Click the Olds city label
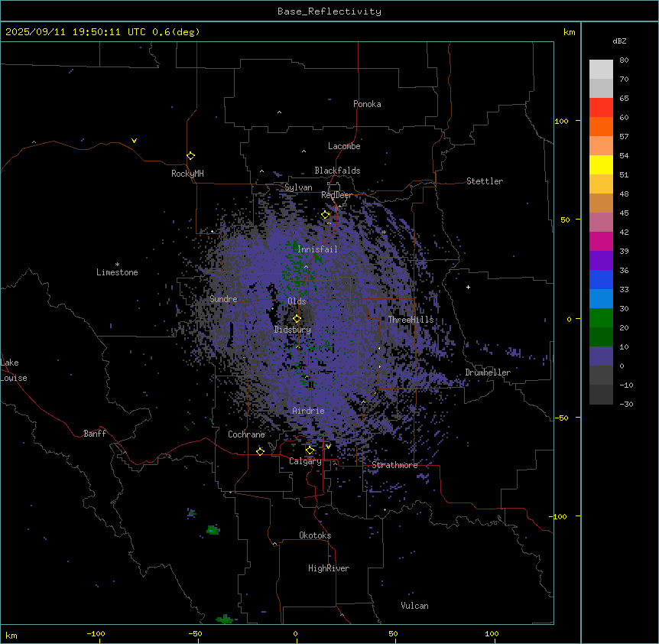Viewport: 659px width, 644px height. 297,301
